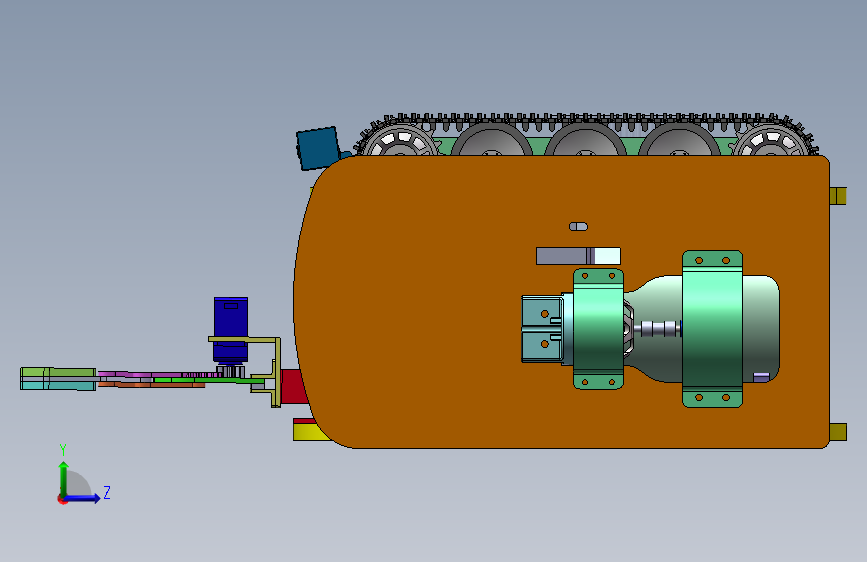Select the dark blue servo motor
This screenshot has height=562, width=867.
click(x=231, y=329)
